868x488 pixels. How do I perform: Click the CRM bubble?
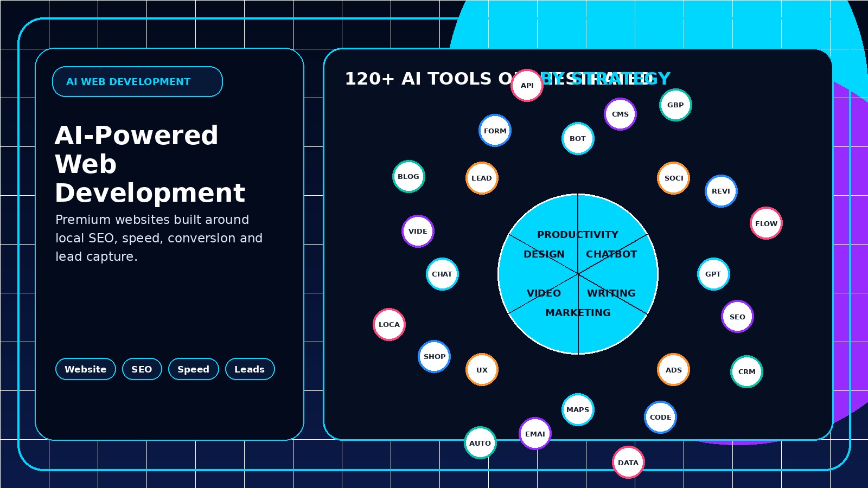pos(746,371)
